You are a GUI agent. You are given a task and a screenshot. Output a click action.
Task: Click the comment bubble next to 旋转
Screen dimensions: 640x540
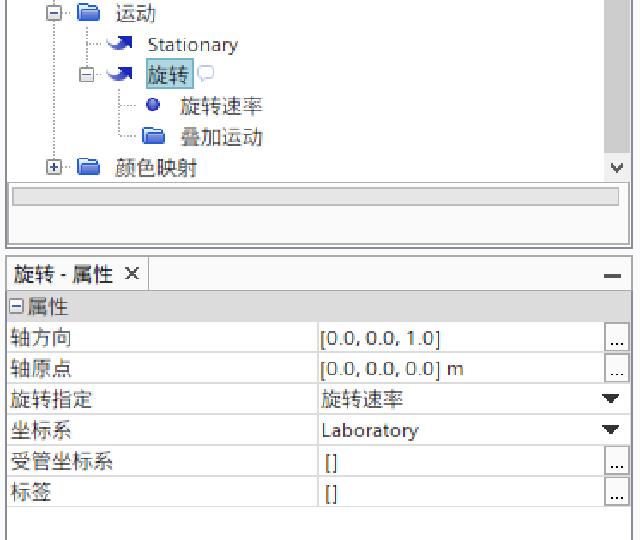(205, 73)
